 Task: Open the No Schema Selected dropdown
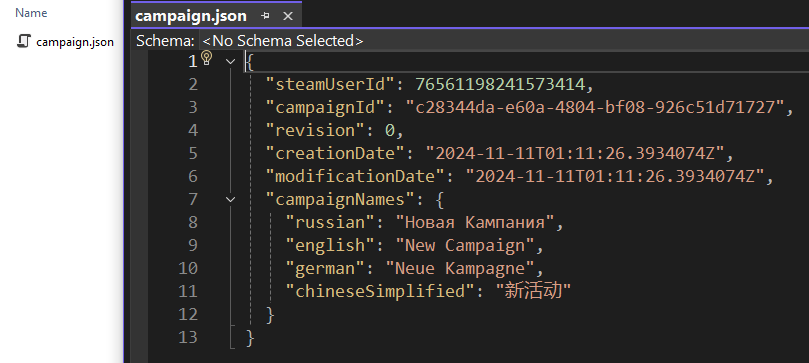pyautogui.click(x=283, y=41)
